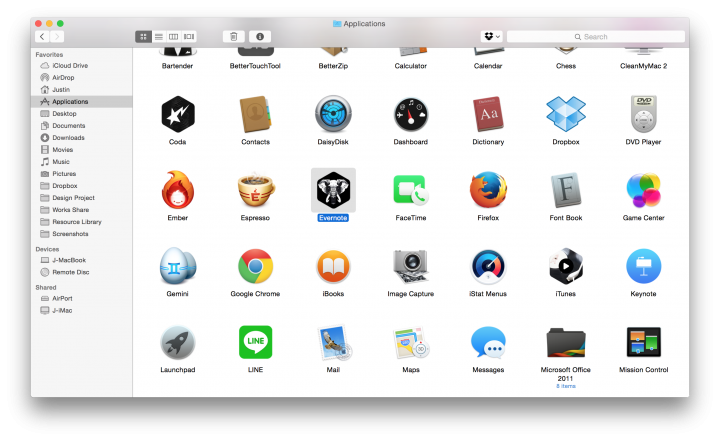Click the Launchpad rocket icon
This screenshot has height=441, width=720.
click(x=178, y=342)
